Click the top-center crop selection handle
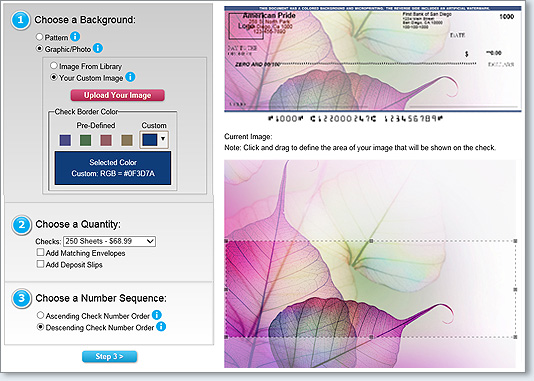The image size is (534, 381). click(371, 241)
